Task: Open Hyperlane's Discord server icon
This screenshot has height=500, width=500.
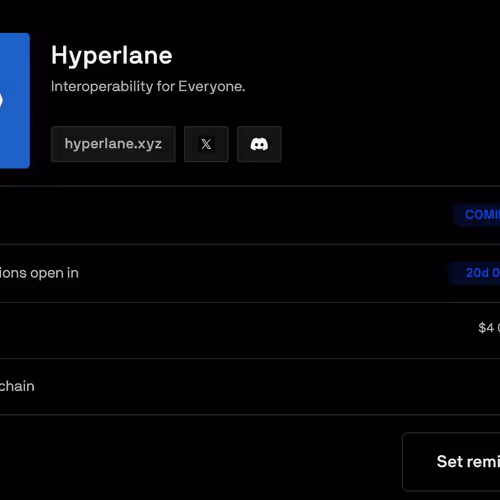Action: pyautogui.click(x=259, y=144)
